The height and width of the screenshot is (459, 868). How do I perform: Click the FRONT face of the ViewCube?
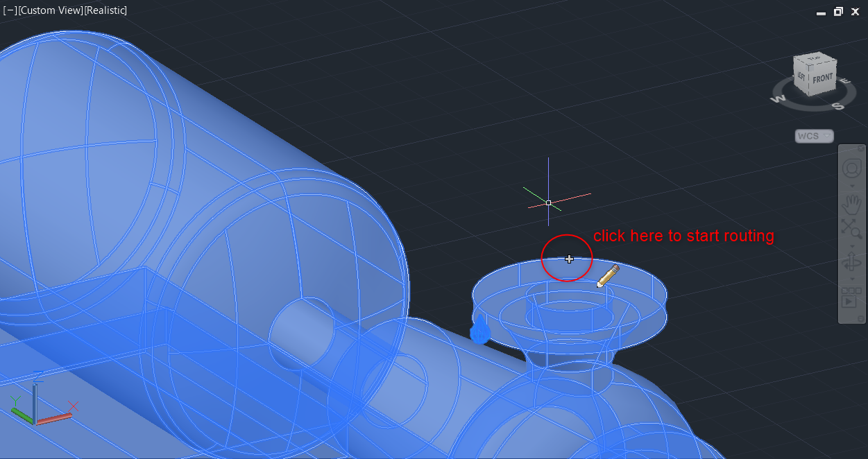(823, 78)
